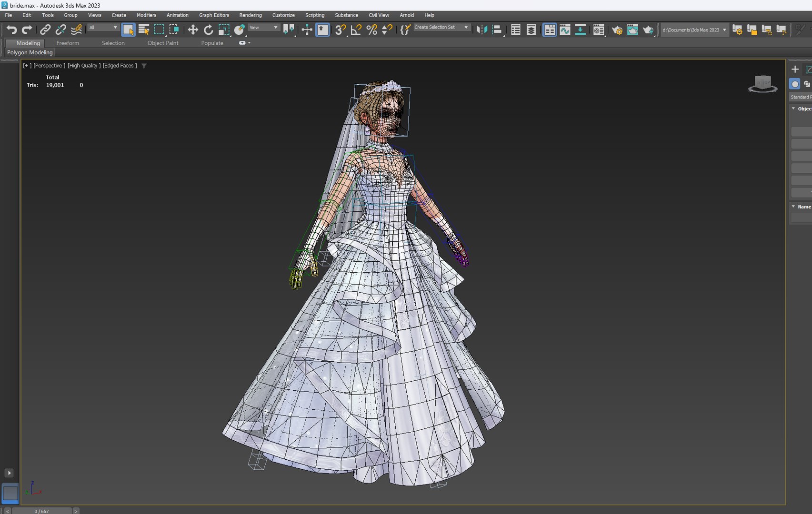Screen dimensions: 812x514
Task: Open the Schematic View icon
Action: tap(581, 30)
